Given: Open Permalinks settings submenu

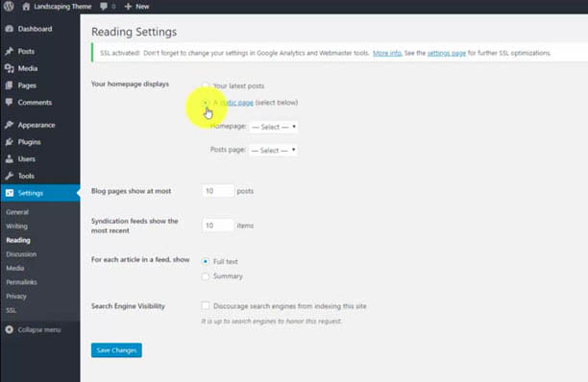Looking at the screenshot, I should click(x=21, y=282).
